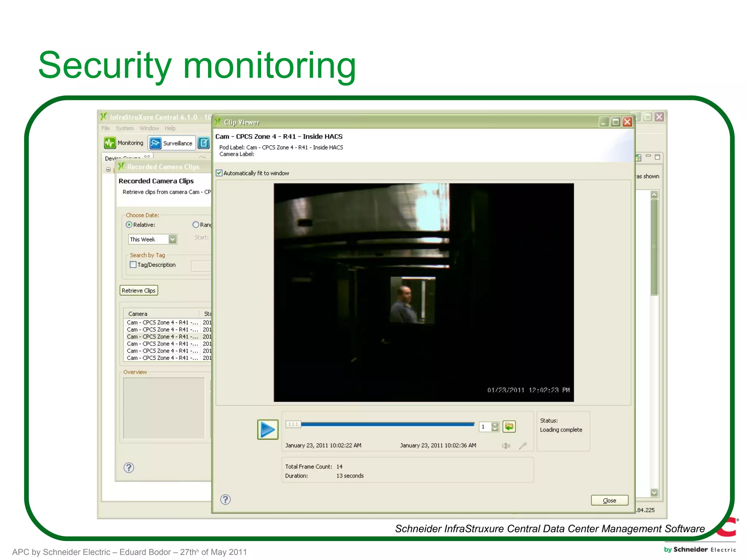Open the File menu
Screen dimensions: 747x560
pyautogui.click(x=105, y=128)
